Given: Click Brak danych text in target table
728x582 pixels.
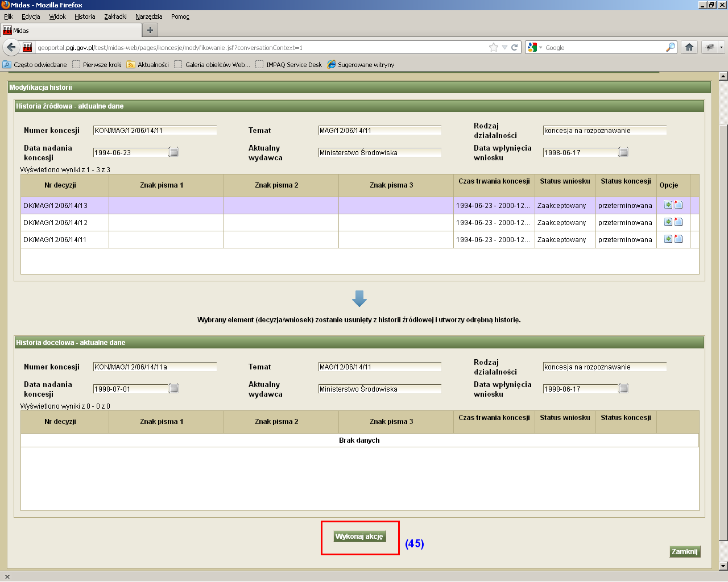Looking at the screenshot, I should 359,440.
